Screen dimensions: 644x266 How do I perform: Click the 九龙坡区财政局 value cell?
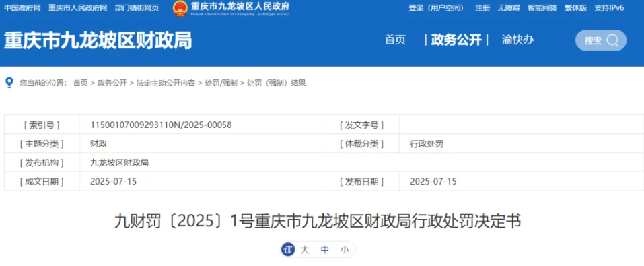[x=202, y=162]
